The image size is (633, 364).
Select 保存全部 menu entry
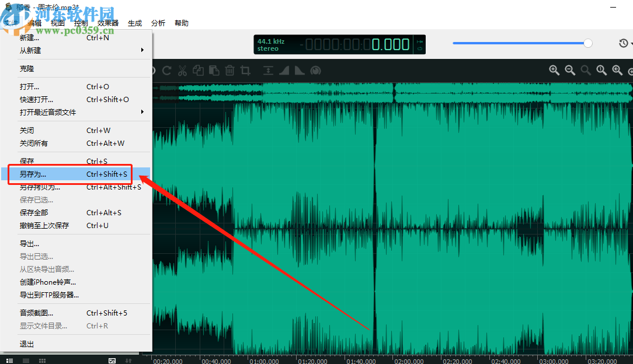click(x=76, y=213)
